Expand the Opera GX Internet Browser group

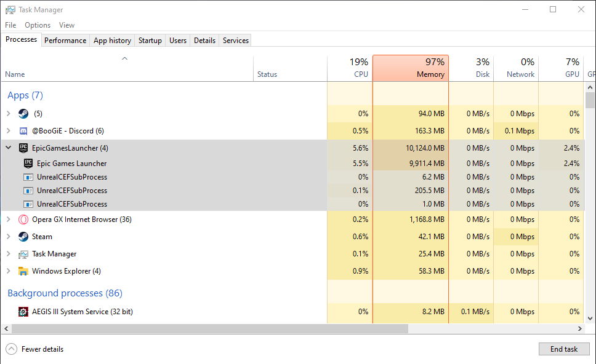tap(8, 220)
